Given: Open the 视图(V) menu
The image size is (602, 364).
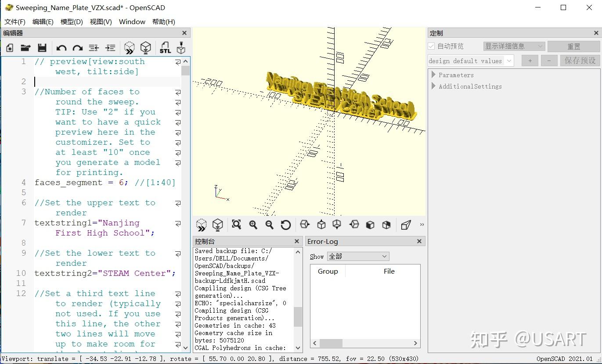Looking at the screenshot, I should [x=100, y=21].
